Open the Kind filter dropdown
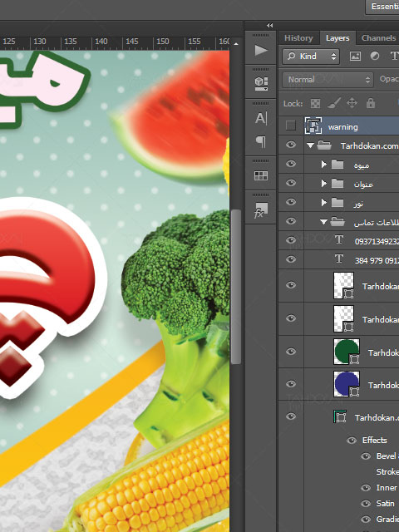The width and height of the screenshot is (399, 532). pos(310,56)
